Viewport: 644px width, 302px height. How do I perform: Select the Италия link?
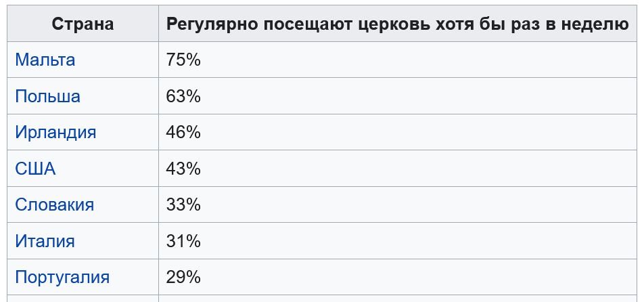pyautogui.click(x=45, y=241)
